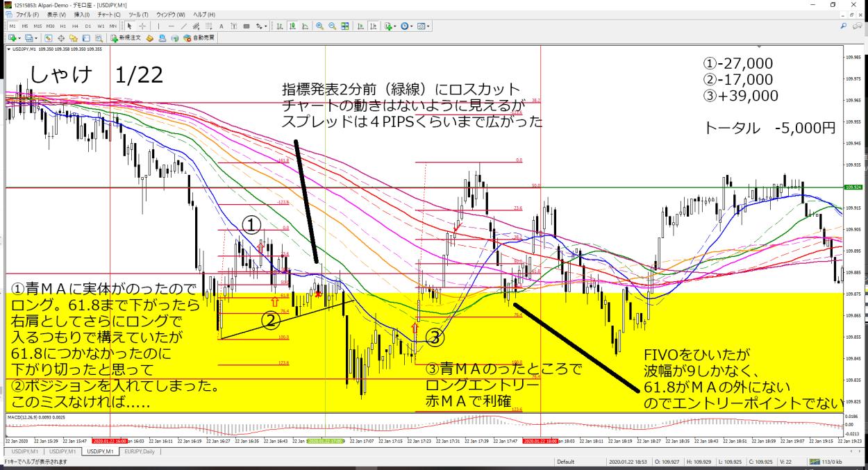Click the tile windows grid icon

click(x=344, y=26)
